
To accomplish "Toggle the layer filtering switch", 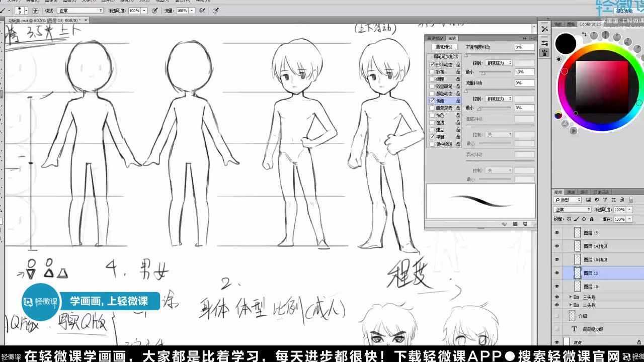I will [631, 200].
